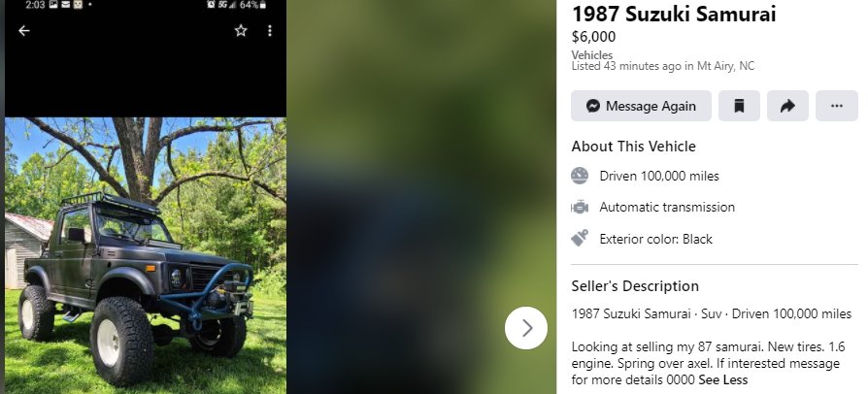Viewport: 868px width, 394px height.
Task: Click the paint icon beside Exterior color
Action: (580, 239)
